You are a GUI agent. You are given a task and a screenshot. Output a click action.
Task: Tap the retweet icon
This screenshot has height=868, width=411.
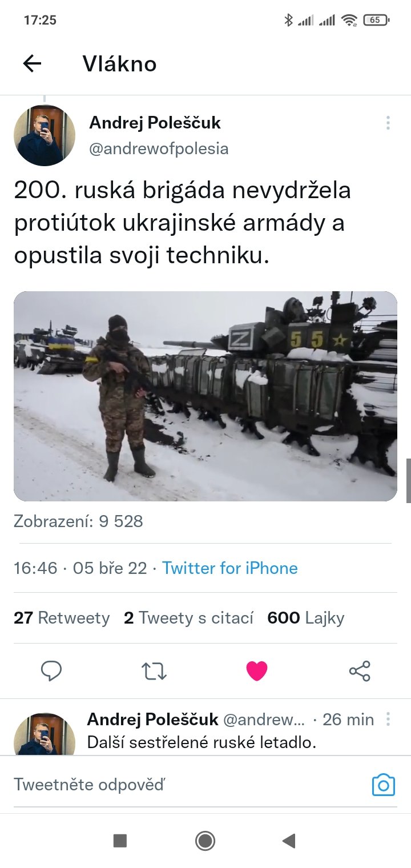[x=154, y=670]
